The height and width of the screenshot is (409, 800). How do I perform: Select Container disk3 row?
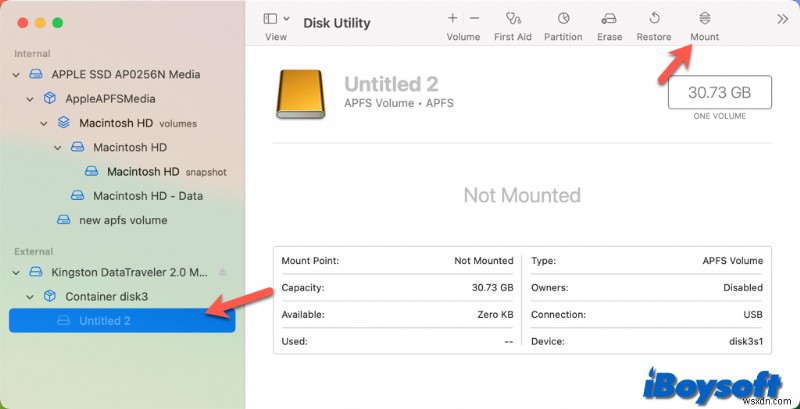(107, 296)
